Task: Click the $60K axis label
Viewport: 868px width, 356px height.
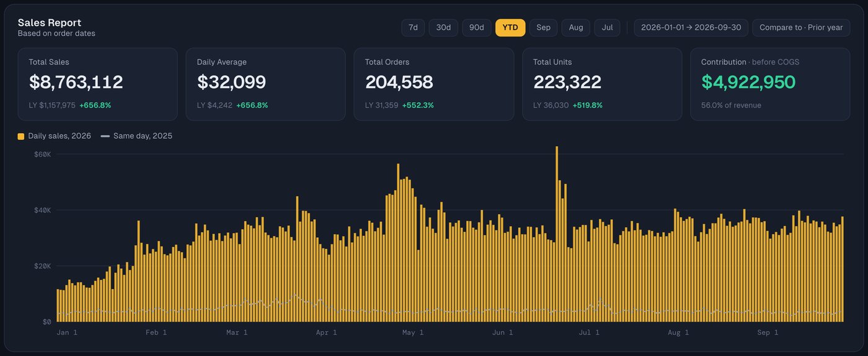Action: tap(42, 154)
